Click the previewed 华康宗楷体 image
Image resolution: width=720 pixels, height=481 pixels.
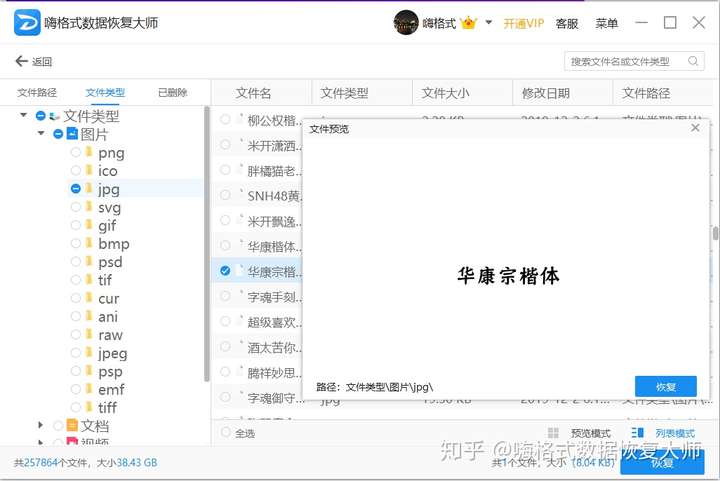tap(508, 276)
